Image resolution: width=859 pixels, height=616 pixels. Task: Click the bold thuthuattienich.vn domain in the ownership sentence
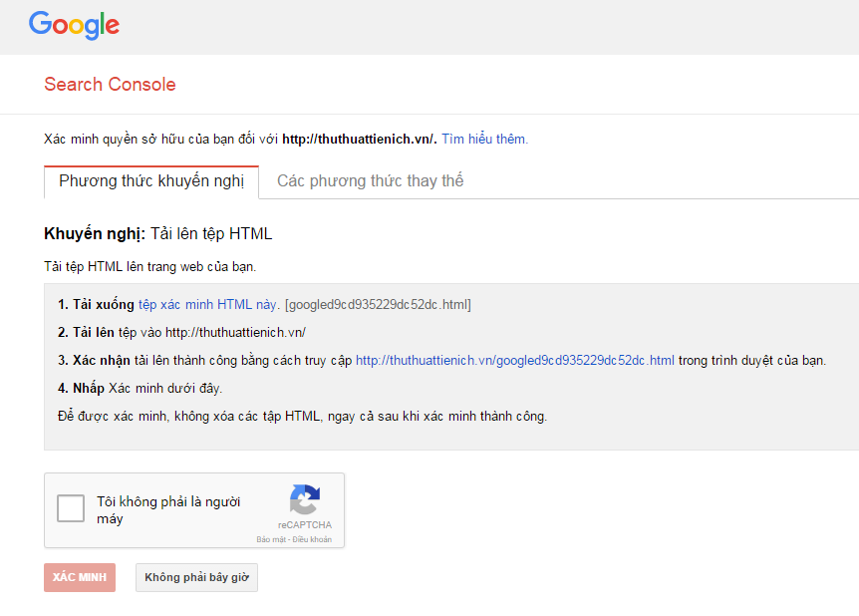pos(359,140)
